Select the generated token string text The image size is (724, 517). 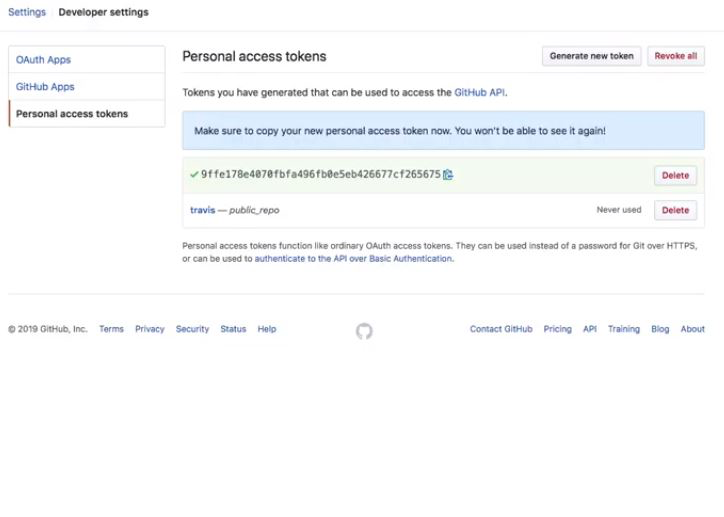pyautogui.click(x=320, y=174)
